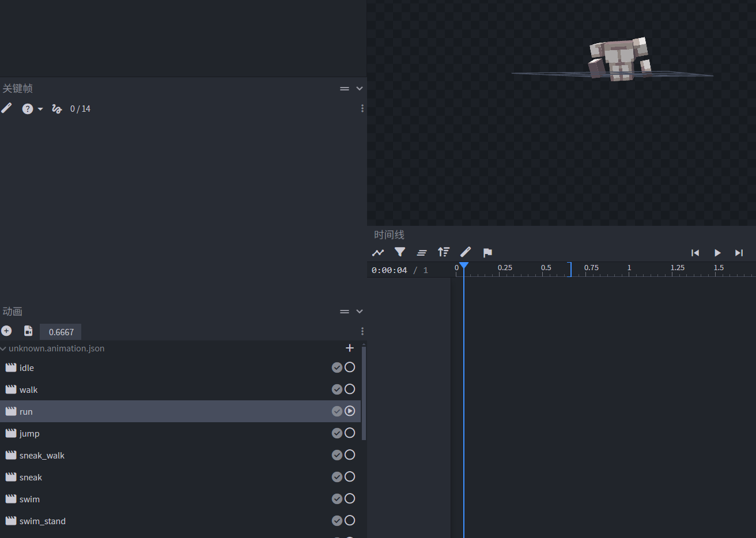Click the 动画 panel drag handle icon
This screenshot has height=538, width=756.
pos(345,312)
